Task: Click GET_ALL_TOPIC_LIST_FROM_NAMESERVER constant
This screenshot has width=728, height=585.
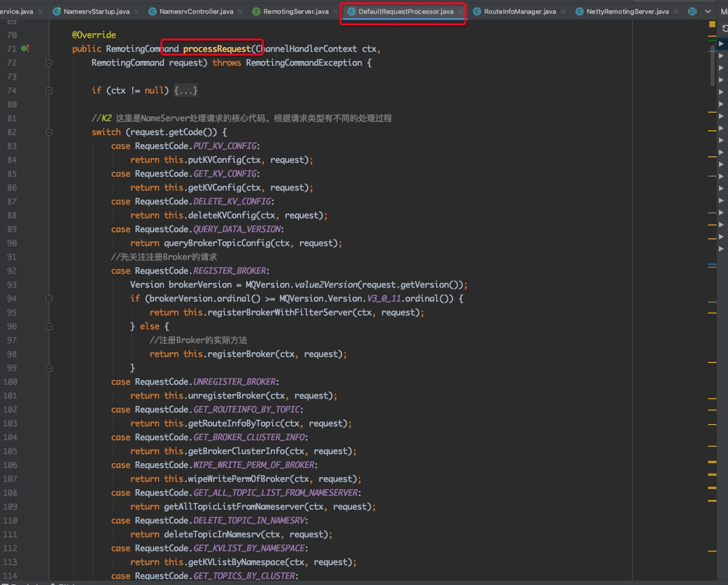Action: pyautogui.click(x=276, y=493)
